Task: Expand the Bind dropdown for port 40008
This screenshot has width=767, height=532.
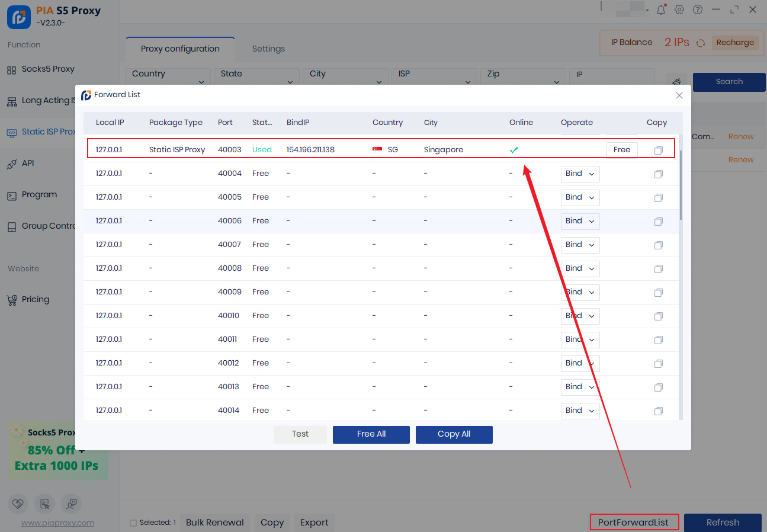Action: pyautogui.click(x=580, y=268)
